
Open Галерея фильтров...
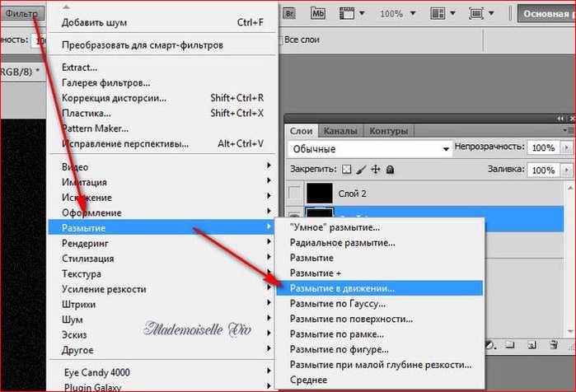coord(162,83)
